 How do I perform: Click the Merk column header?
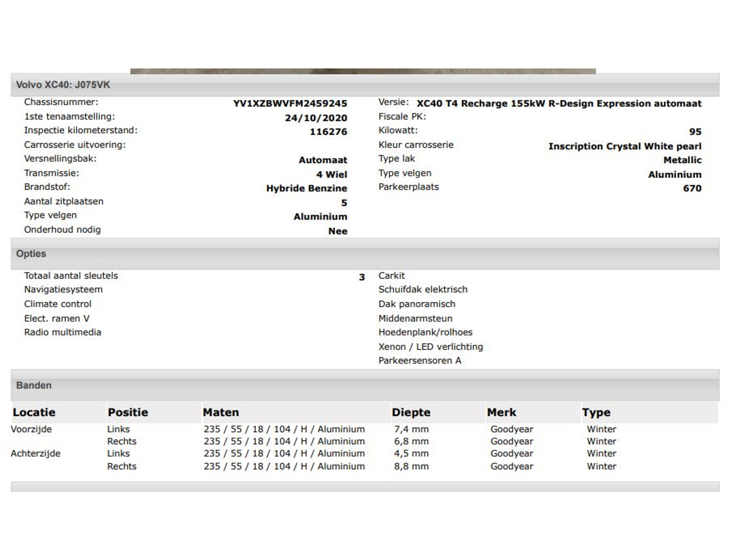[502, 412]
